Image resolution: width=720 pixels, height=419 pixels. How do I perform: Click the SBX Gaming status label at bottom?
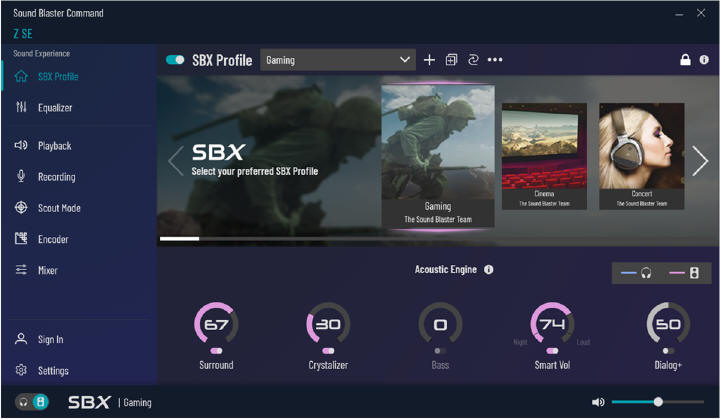coord(110,402)
